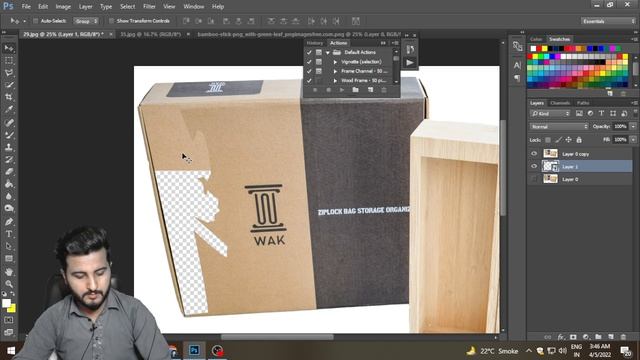Screen dimensions: 640x360
Task: Open the notification center icon
Action: pos(626,351)
